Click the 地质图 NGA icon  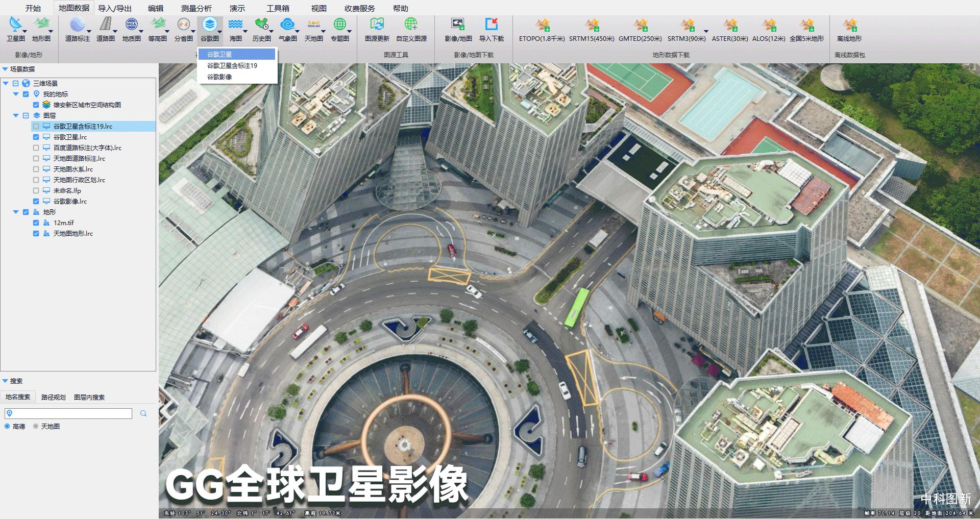pos(131,24)
